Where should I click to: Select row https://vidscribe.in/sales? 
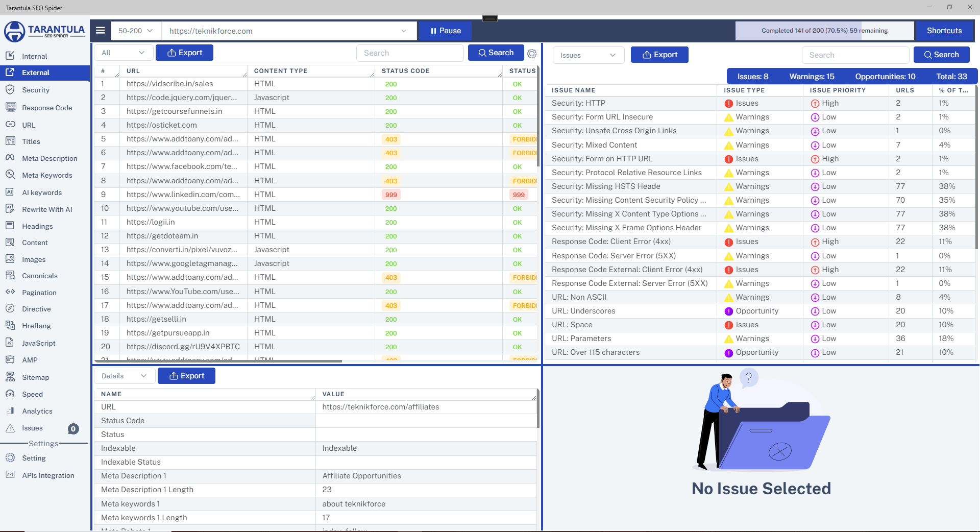(x=315, y=84)
